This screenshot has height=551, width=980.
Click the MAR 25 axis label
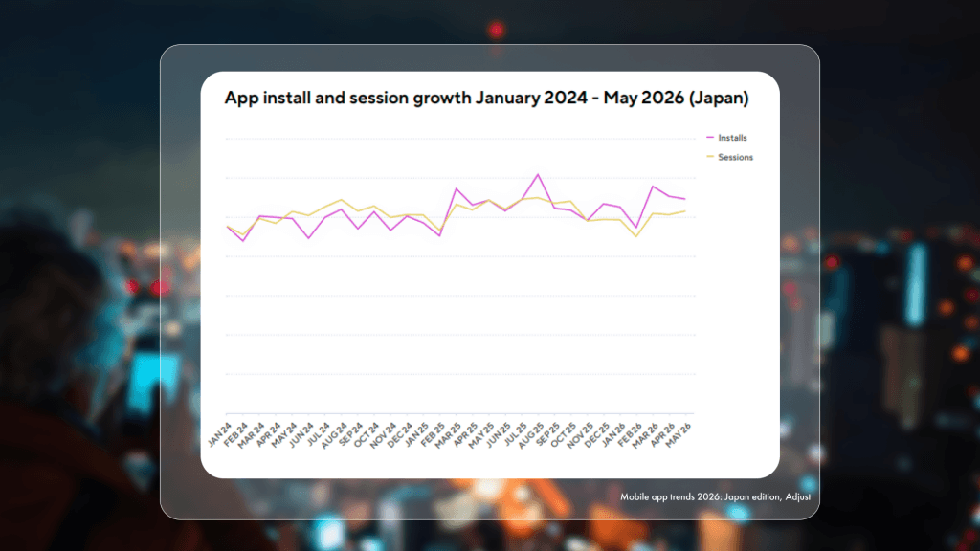point(448,435)
